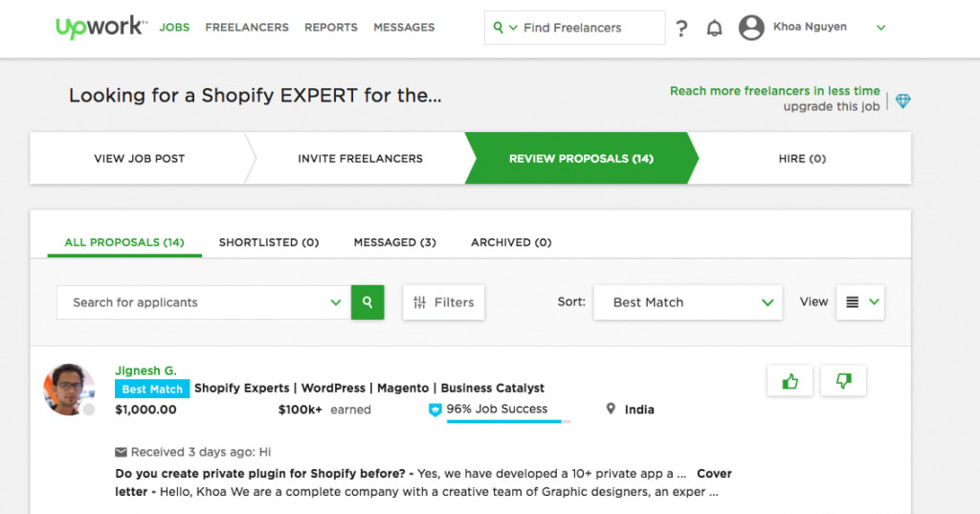This screenshot has width=980, height=514.
Task: Click the private plugin question text
Action: coord(262,474)
